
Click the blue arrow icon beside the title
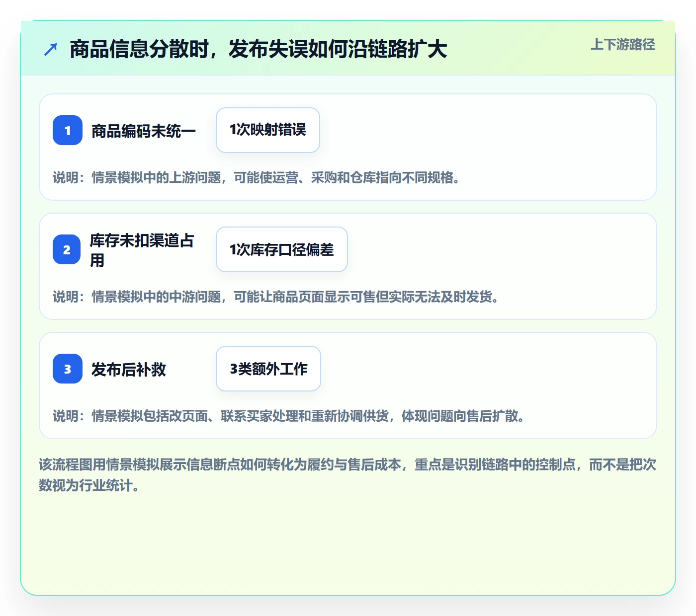pos(51,49)
